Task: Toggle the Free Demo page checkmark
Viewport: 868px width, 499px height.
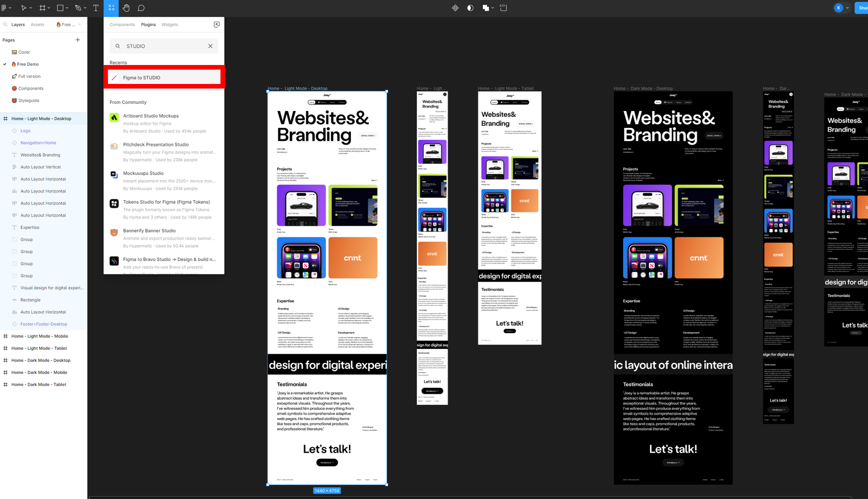Action: 5,64
